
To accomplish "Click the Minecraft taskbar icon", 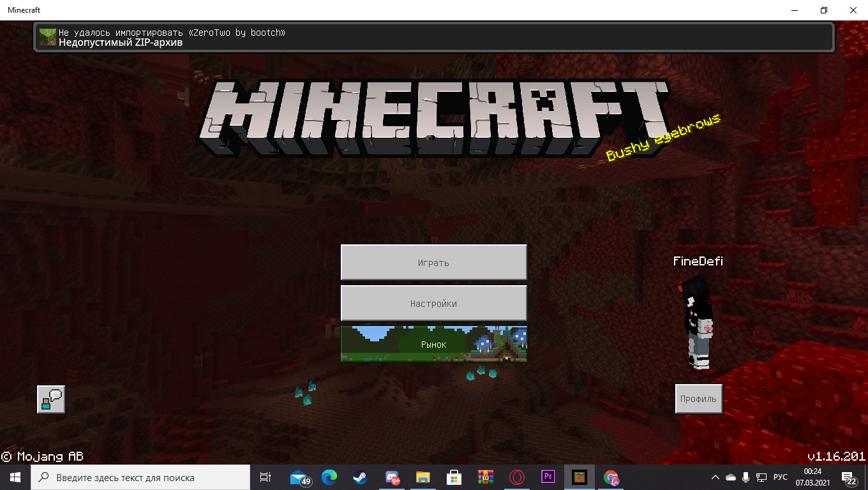I will (579, 477).
